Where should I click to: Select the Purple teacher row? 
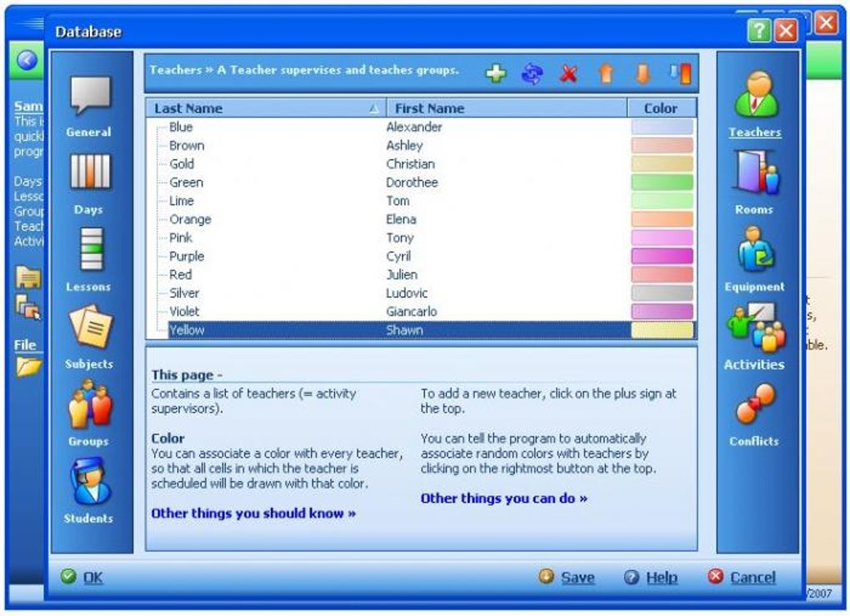[x=421, y=256]
